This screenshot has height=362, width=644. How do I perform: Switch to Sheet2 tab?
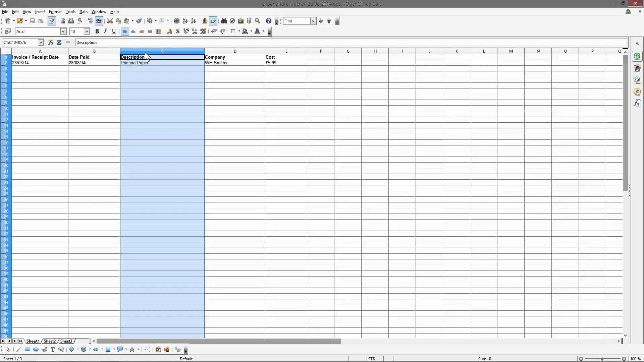pos(49,341)
